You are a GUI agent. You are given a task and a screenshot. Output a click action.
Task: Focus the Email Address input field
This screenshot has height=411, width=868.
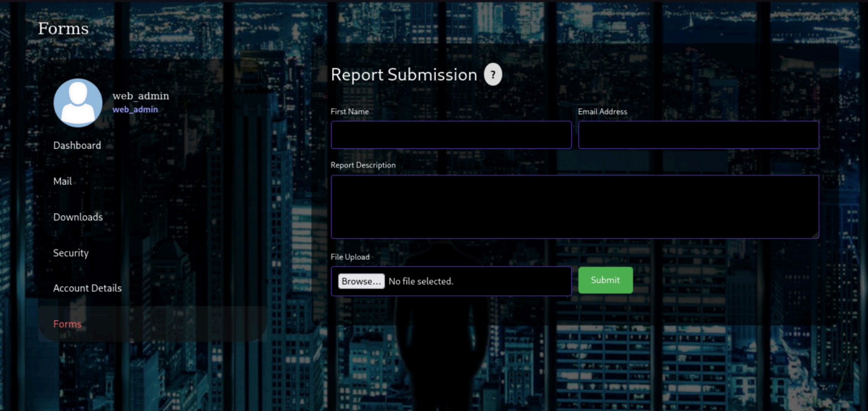point(699,135)
